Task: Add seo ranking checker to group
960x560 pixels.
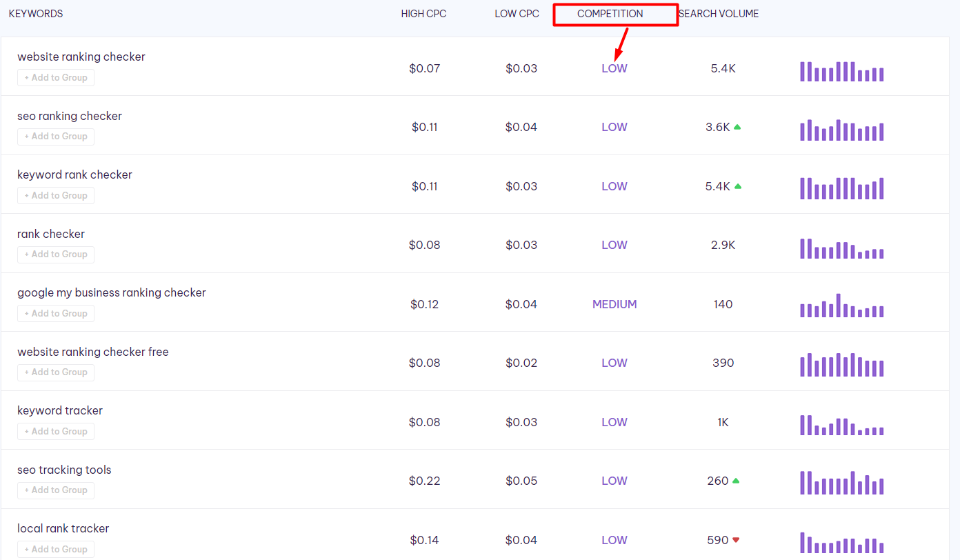Action: tap(56, 137)
